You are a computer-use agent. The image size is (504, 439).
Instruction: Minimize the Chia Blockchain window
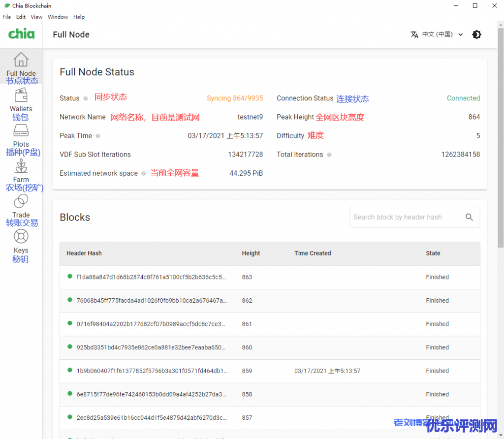(456, 5)
